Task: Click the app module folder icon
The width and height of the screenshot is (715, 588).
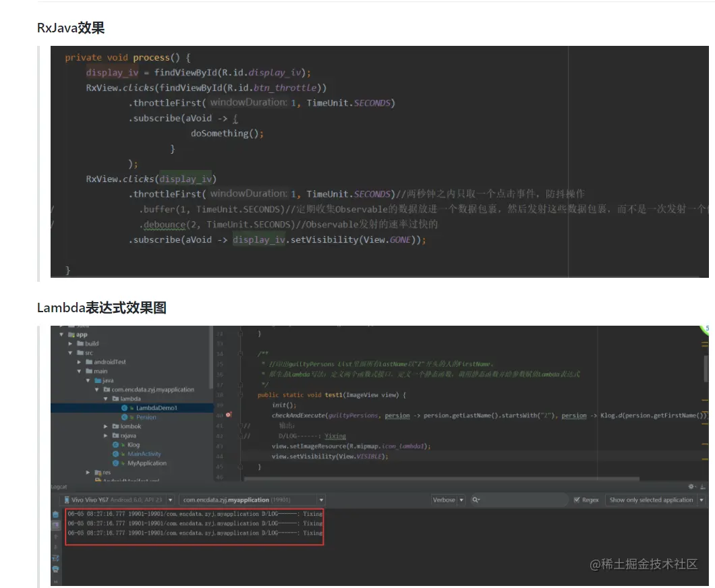Action: [x=71, y=334]
